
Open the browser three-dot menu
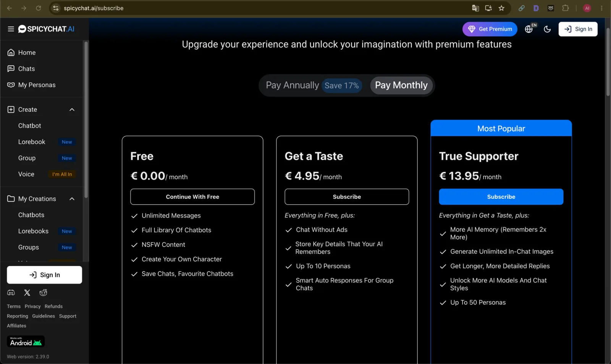click(x=601, y=8)
